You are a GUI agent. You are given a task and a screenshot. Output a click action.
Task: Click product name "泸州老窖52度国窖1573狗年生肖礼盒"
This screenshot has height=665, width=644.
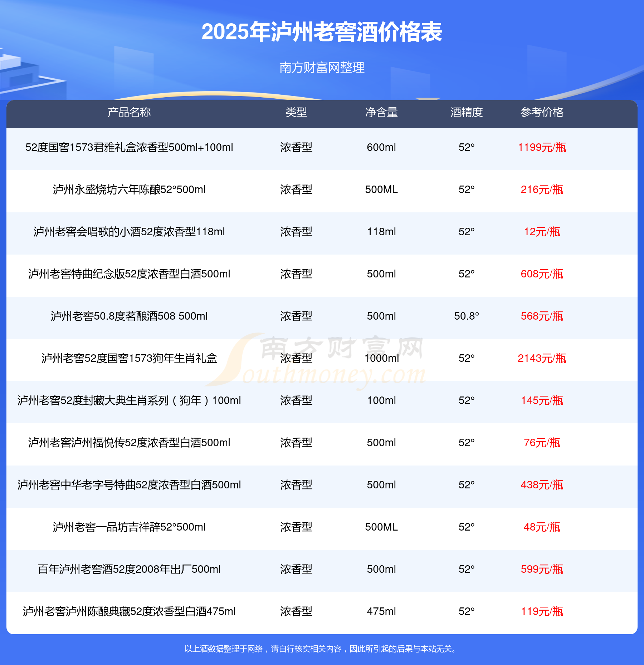pyautogui.click(x=129, y=358)
